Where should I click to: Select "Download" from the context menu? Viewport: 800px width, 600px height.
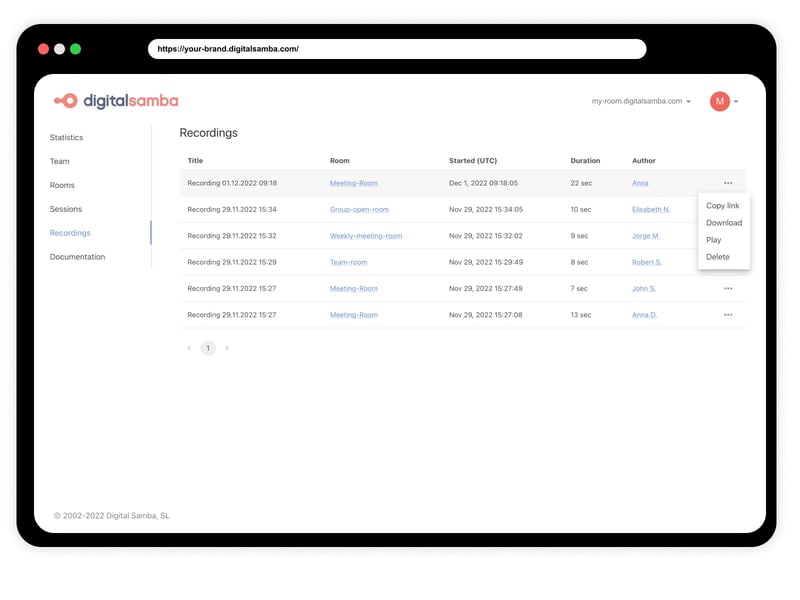click(723, 222)
